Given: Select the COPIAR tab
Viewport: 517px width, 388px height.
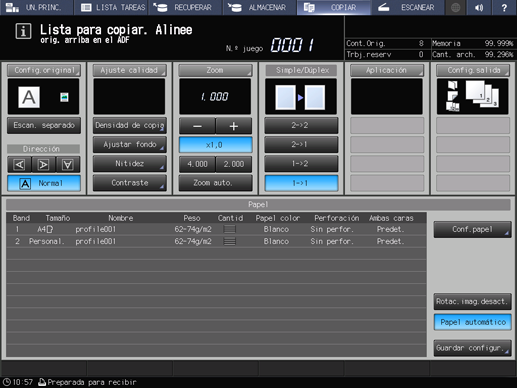Looking at the screenshot, I should coord(333,7).
